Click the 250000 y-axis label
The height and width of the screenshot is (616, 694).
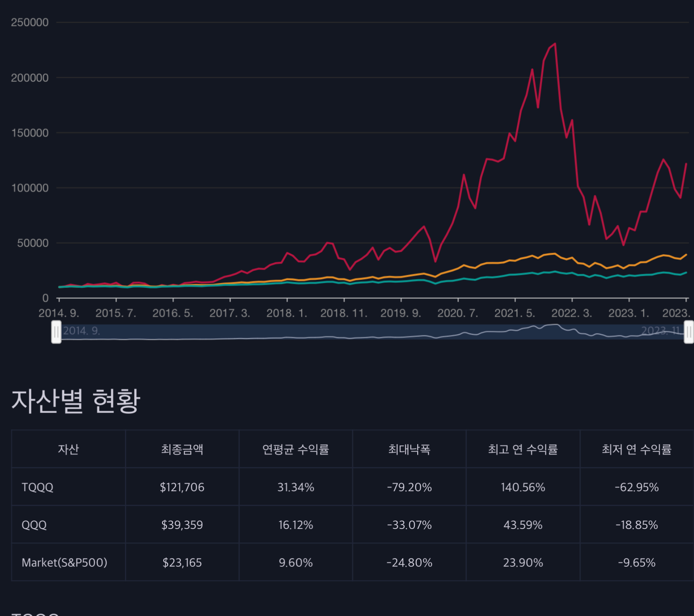tap(30, 23)
